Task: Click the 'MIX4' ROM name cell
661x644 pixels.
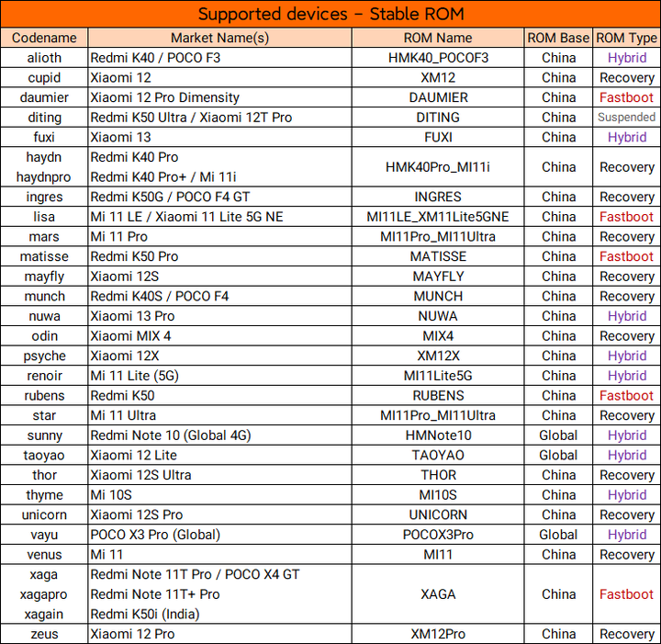Action: pyautogui.click(x=438, y=335)
